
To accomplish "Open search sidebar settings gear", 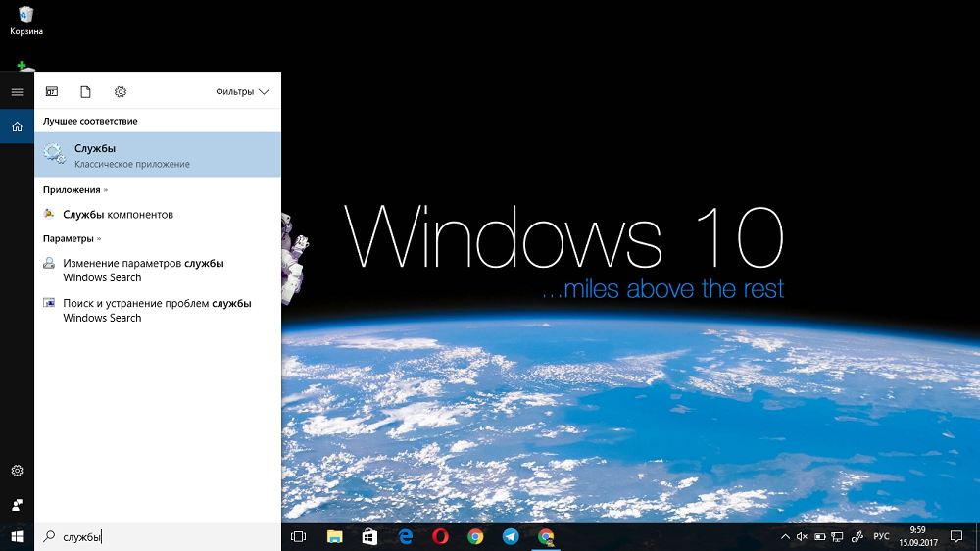I will click(17, 471).
